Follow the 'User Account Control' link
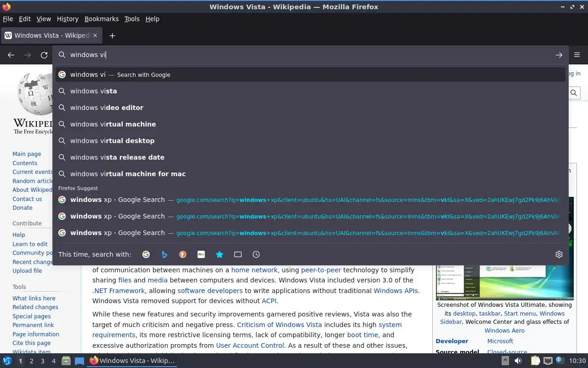Viewport: 588px width, 368px height. point(250,345)
